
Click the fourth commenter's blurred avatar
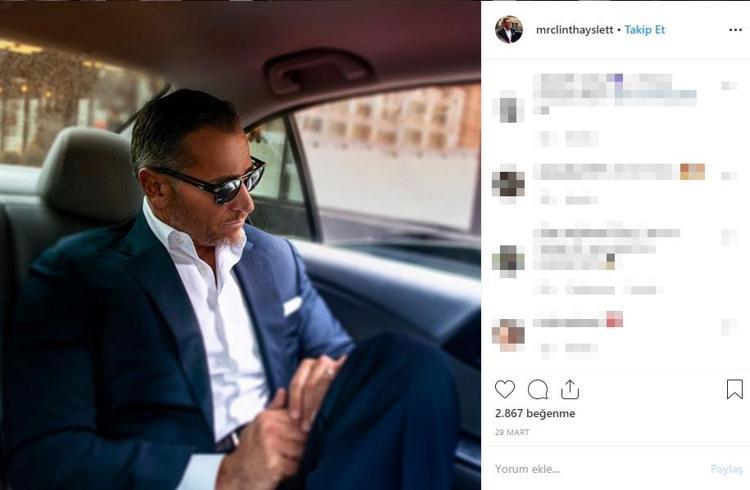[x=509, y=333]
